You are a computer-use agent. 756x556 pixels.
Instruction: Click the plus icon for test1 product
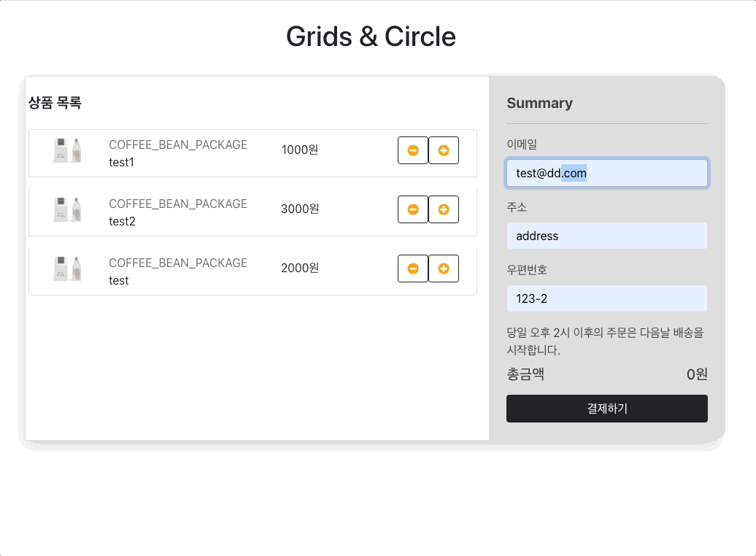(444, 150)
